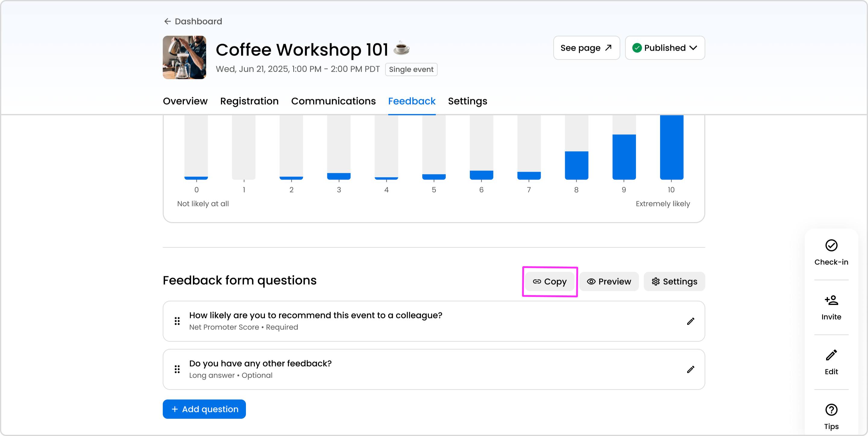The image size is (868, 436).
Task: Click the Check-in icon in side panel
Action: click(x=831, y=245)
